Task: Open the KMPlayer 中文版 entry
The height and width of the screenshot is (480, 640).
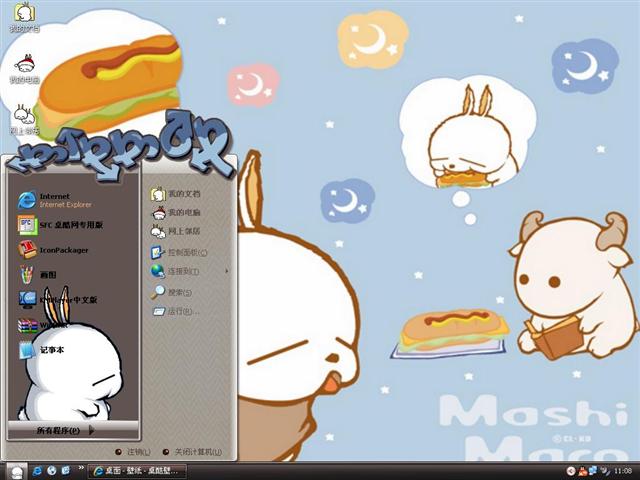Action: [x=58, y=300]
